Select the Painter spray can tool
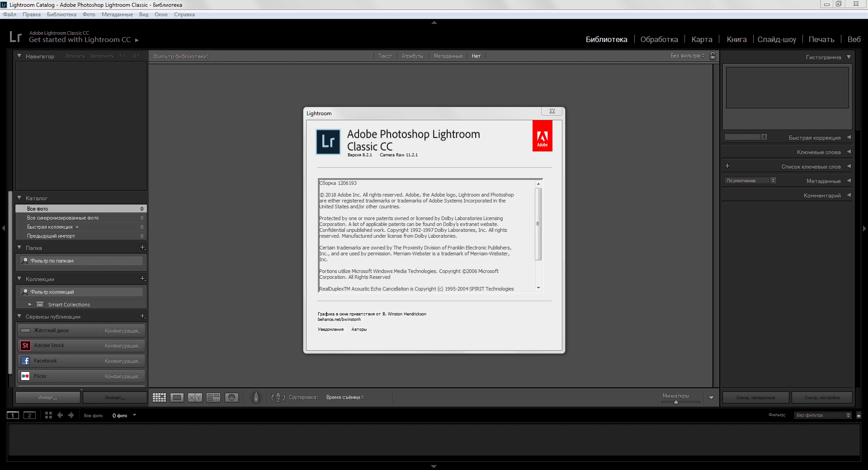Viewport: 868px width, 470px height. (256, 397)
